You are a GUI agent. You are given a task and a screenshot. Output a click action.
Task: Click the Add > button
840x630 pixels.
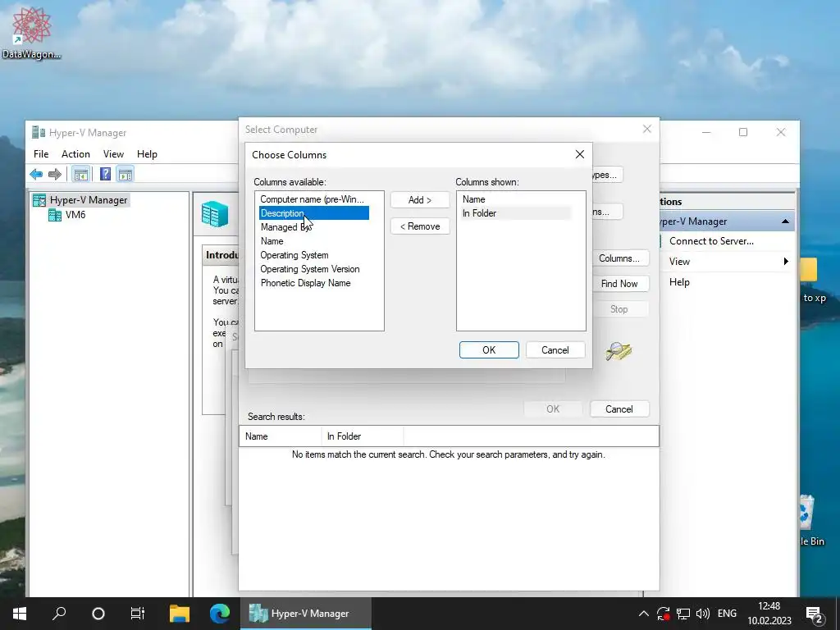(420, 200)
